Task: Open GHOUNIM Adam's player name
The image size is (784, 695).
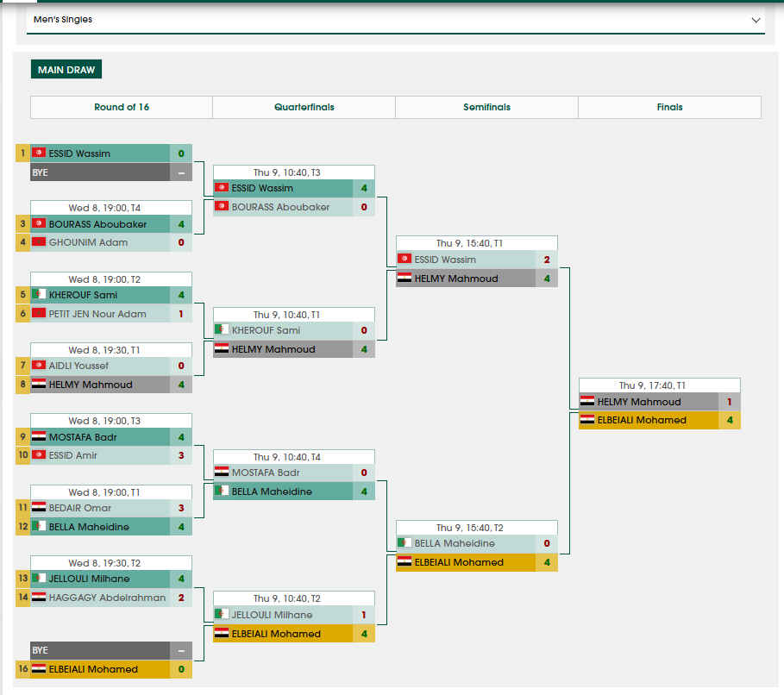Action: tap(88, 242)
